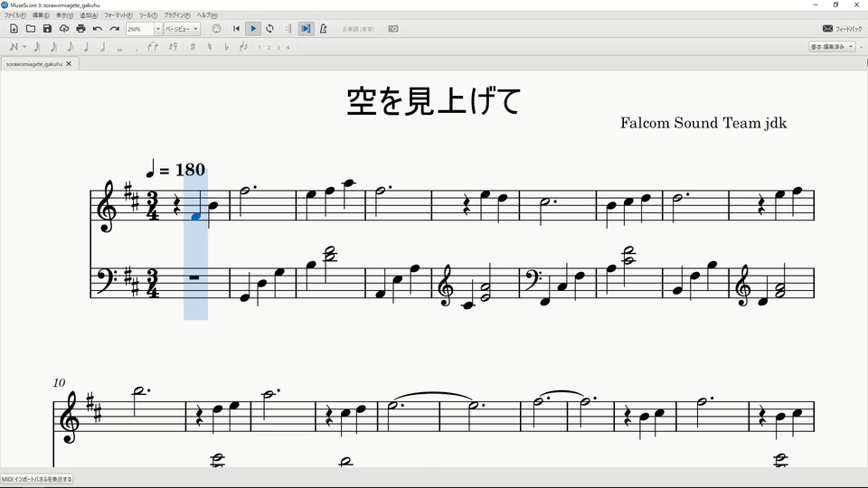Open the フォーマット(F) menu
Screen dimensions: 868x488
tap(118, 15)
